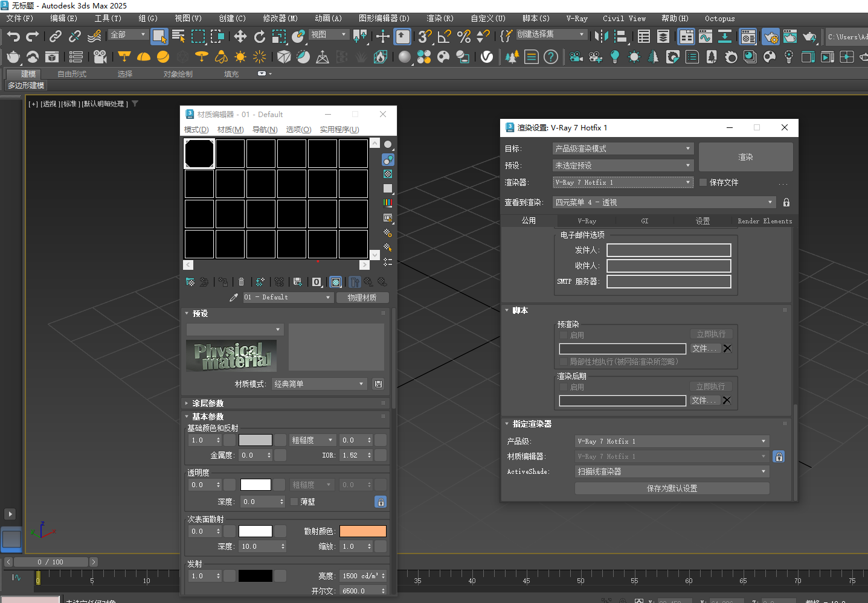868x603 pixels.
Task: Lock the viewport to render padlock
Action: (786, 202)
